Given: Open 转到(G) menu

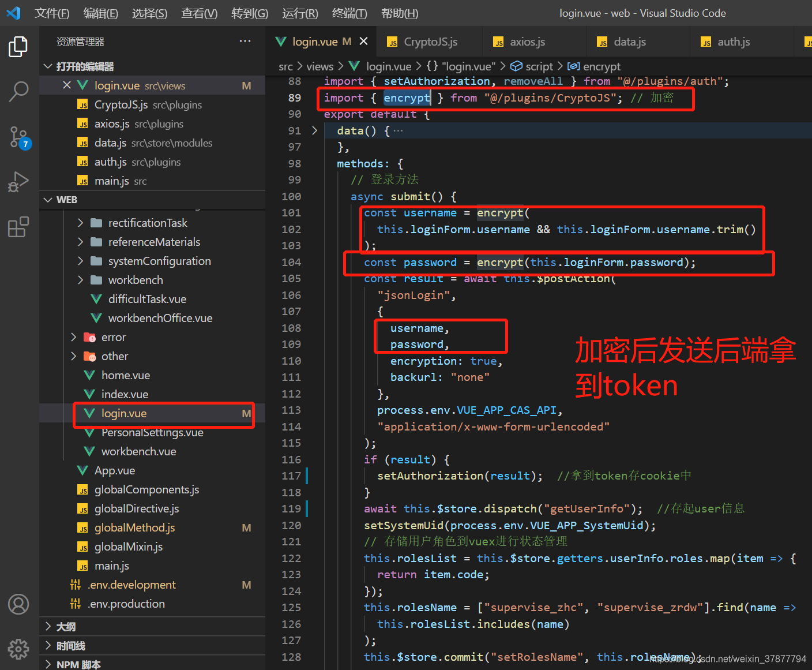Looking at the screenshot, I should click(x=250, y=13).
